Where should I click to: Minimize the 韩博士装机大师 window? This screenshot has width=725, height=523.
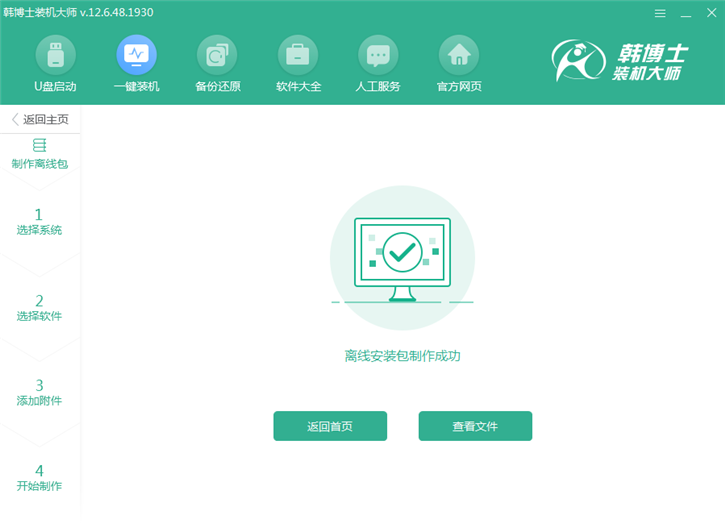pos(686,14)
